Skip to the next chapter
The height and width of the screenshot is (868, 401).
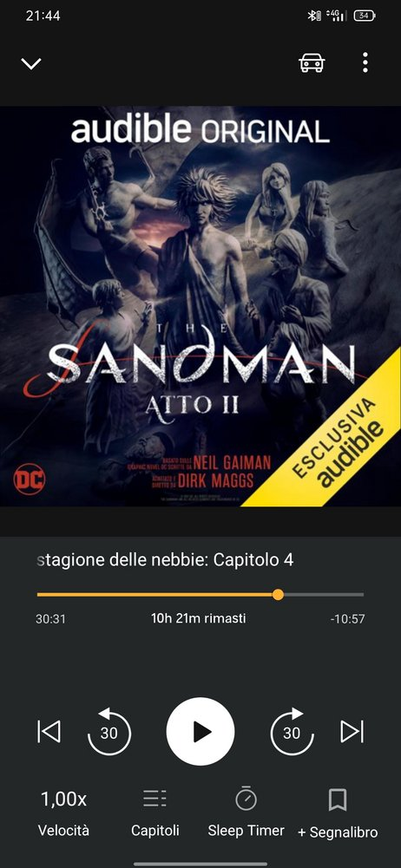tap(352, 732)
